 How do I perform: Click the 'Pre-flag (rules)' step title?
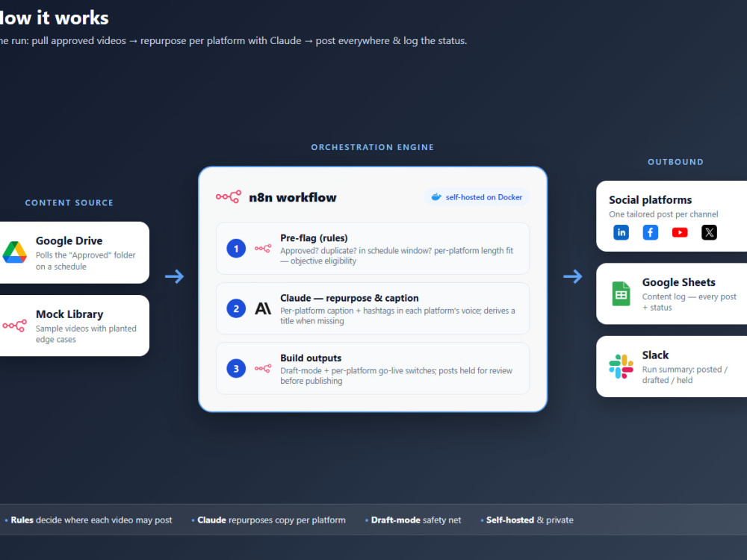coord(314,238)
